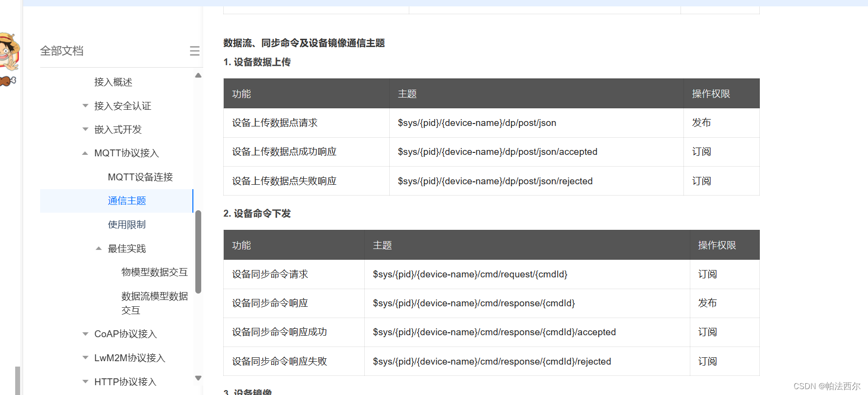Click 发布 in the 设备同步命令响应 row
This screenshot has height=395, width=868.
(x=707, y=303)
